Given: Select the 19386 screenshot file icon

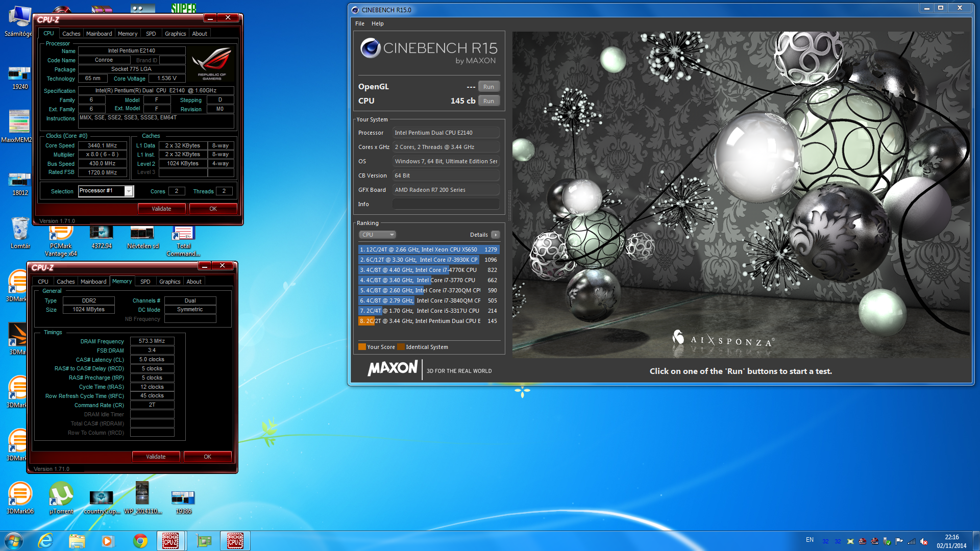Looking at the screenshot, I should coord(183,502).
